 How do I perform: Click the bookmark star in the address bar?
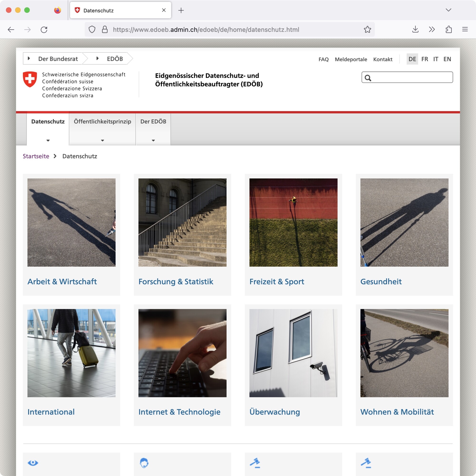(x=367, y=29)
